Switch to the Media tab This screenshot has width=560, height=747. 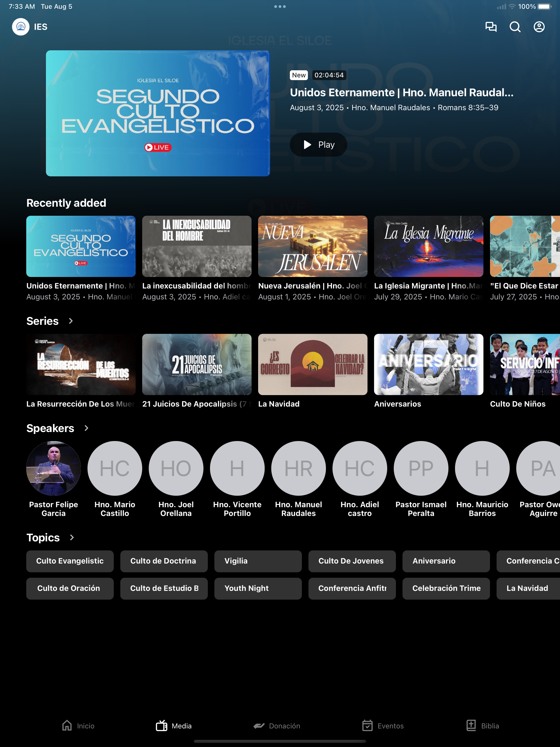174,726
